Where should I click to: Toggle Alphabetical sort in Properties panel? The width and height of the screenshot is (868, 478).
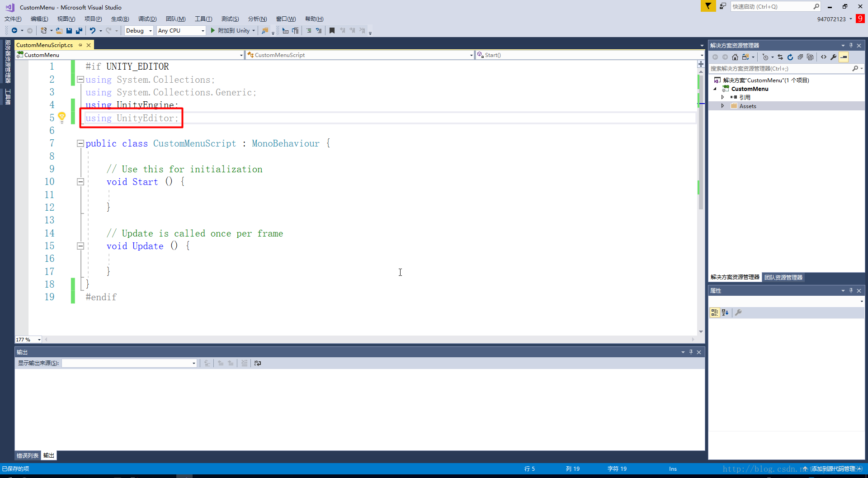tap(725, 312)
